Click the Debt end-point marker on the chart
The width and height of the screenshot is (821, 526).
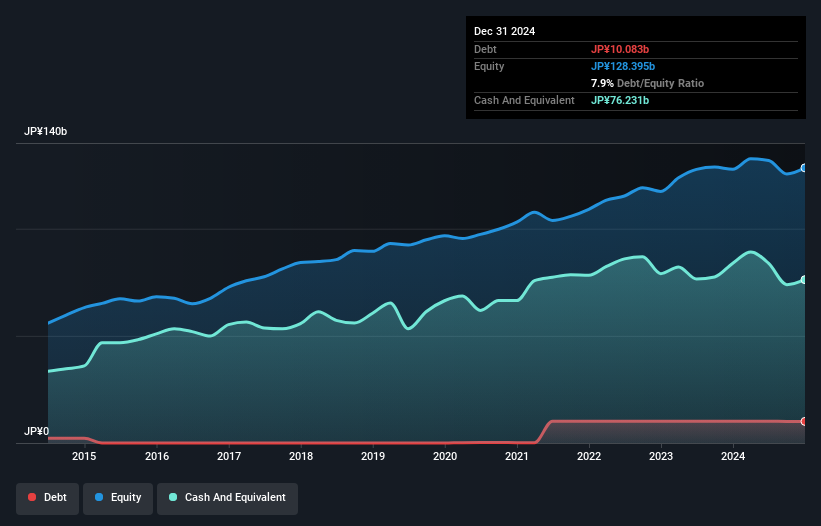click(804, 421)
